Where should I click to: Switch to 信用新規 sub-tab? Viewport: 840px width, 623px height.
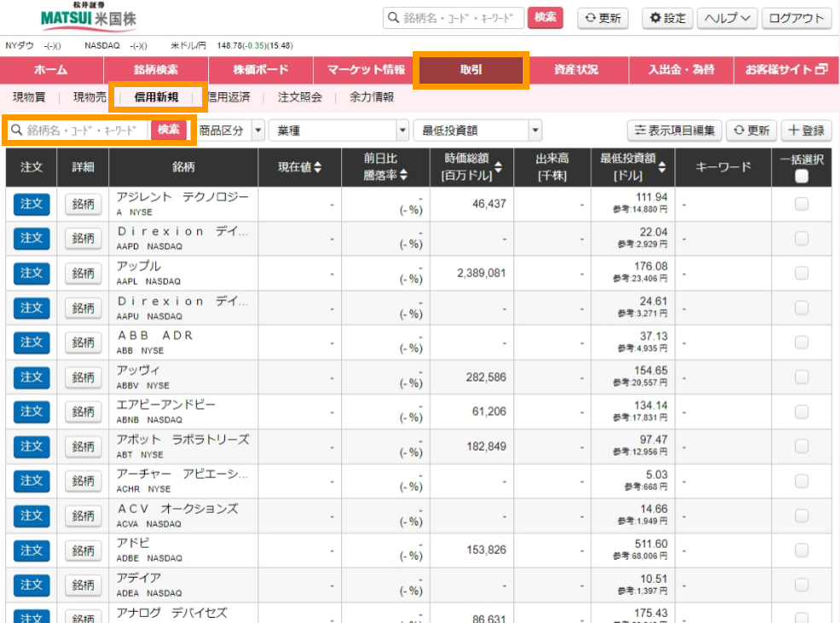tap(156, 97)
